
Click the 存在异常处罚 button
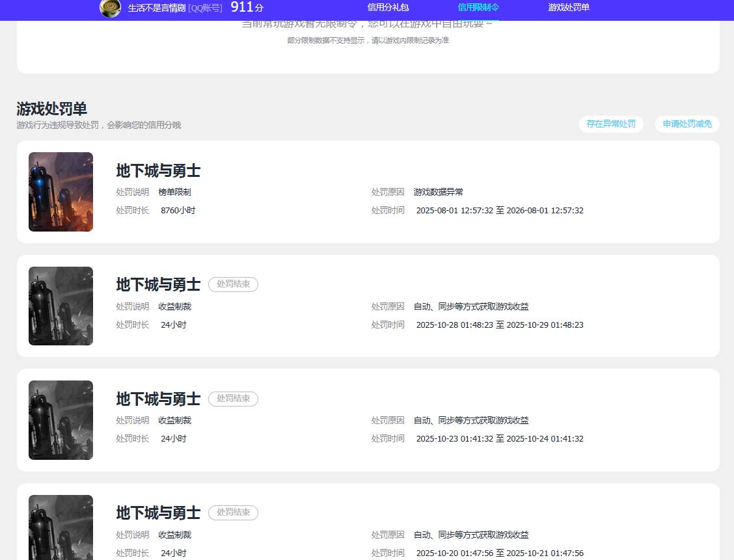(x=610, y=124)
